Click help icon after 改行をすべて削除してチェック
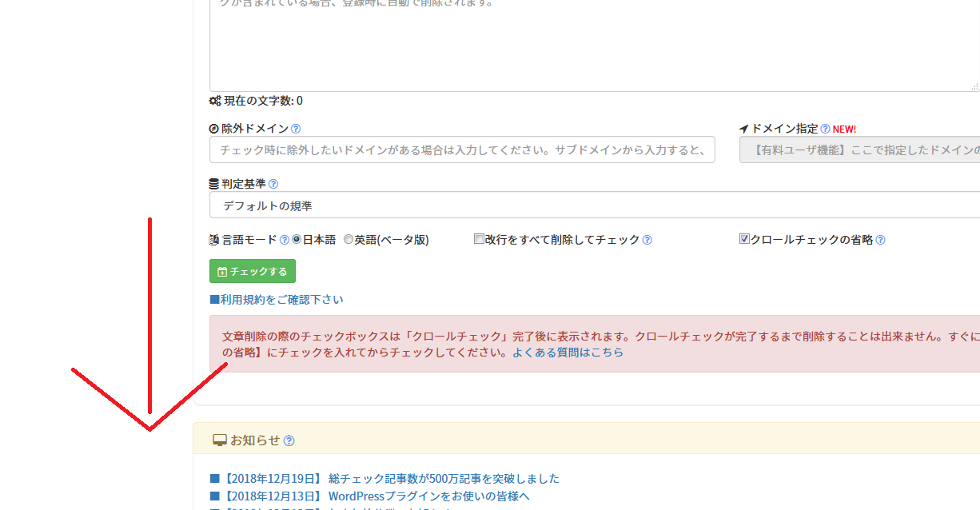Image resolution: width=980 pixels, height=510 pixels. click(647, 240)
